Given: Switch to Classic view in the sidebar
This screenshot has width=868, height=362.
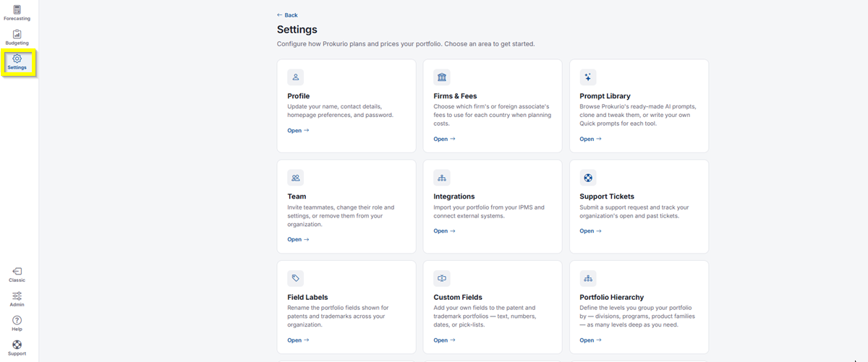Looking at the screenshot, I should [17, 275].
